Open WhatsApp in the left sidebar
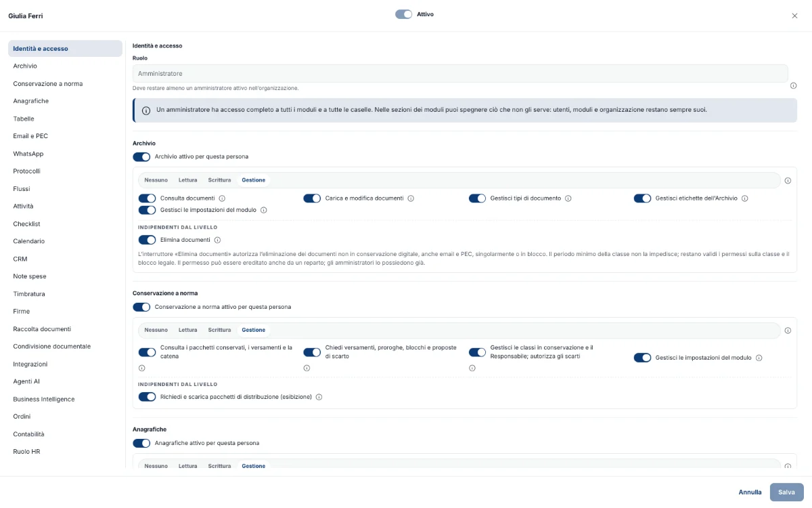 click(65, 154)
